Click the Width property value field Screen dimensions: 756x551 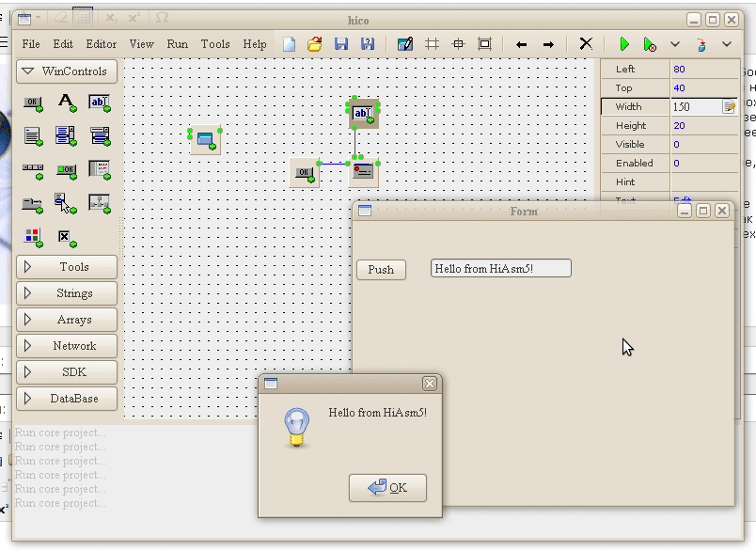coord(696,107)
